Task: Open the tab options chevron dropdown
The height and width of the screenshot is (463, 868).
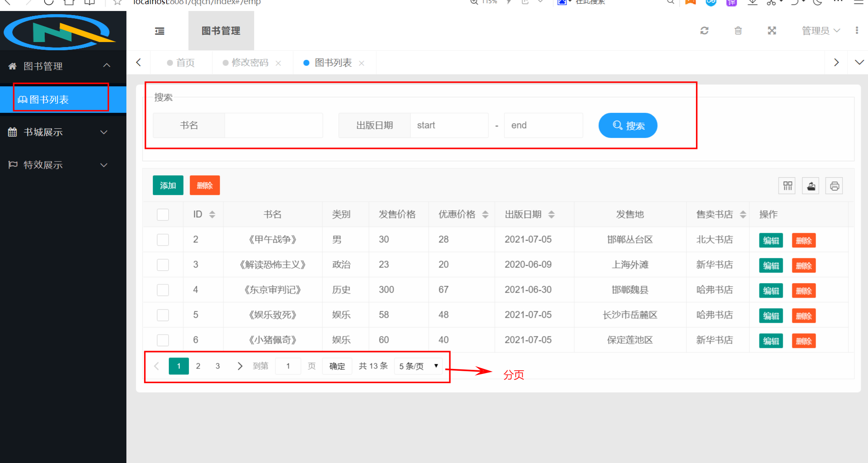Action: [859, 63]
